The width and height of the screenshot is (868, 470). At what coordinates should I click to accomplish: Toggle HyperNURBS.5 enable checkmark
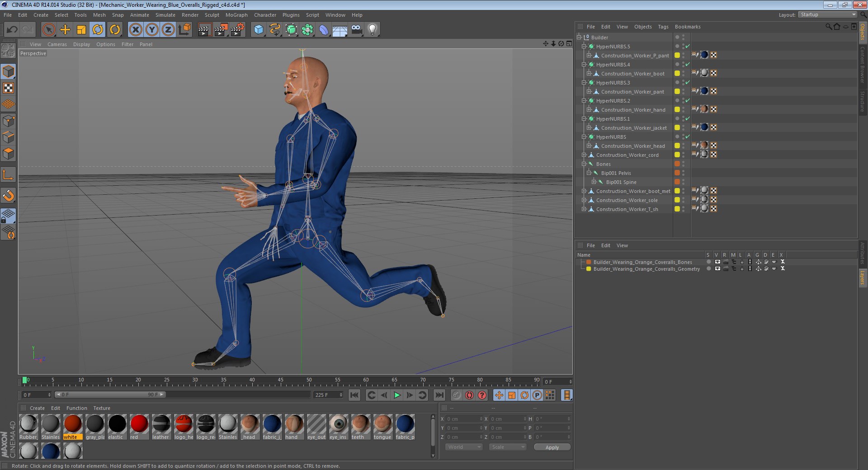point(688,47)
